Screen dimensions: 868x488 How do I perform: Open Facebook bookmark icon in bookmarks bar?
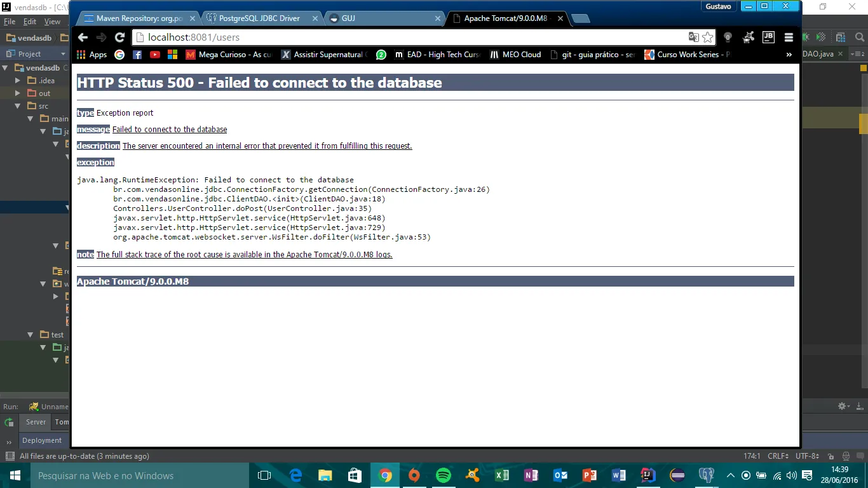(137, 55)
